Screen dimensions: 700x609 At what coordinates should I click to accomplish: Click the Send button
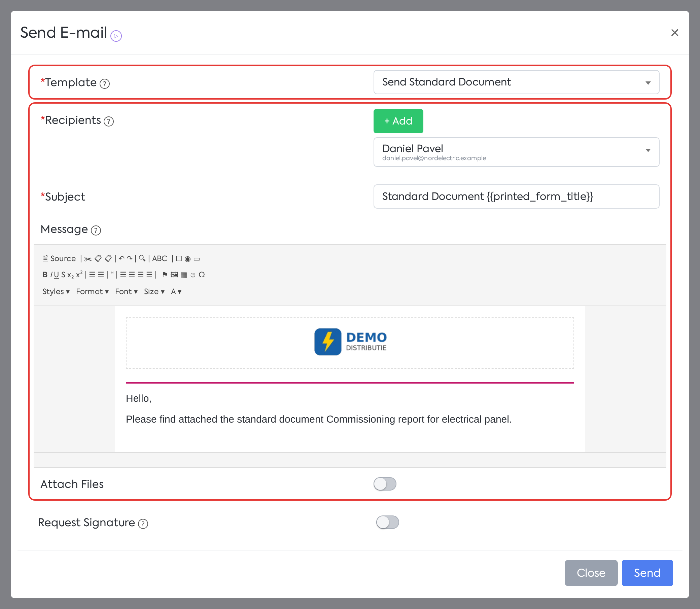(647, 573)
